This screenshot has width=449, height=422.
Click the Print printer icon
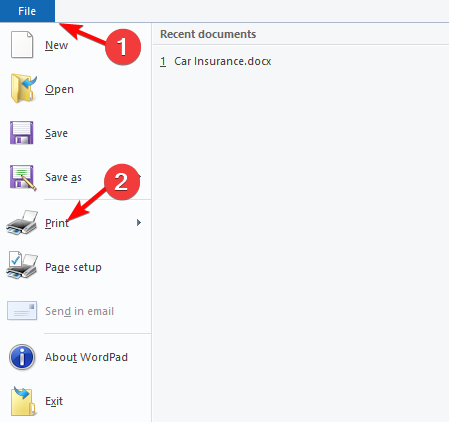click(x=22, y=222)
